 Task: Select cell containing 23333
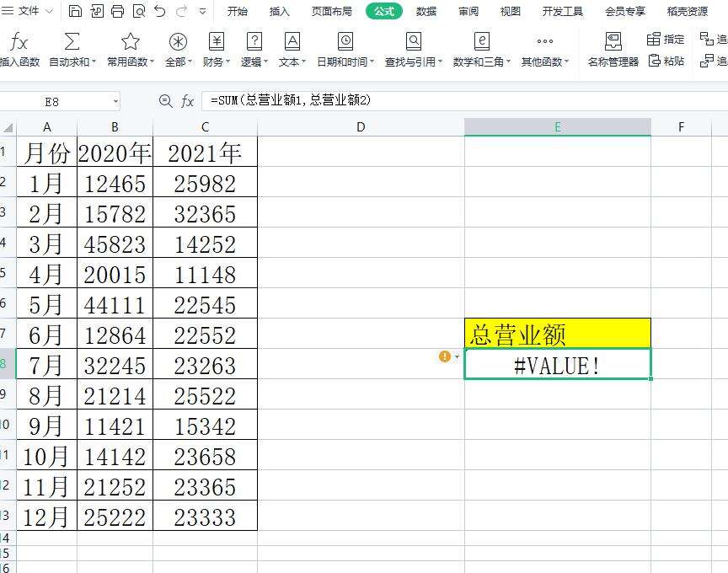pos(205,516)
